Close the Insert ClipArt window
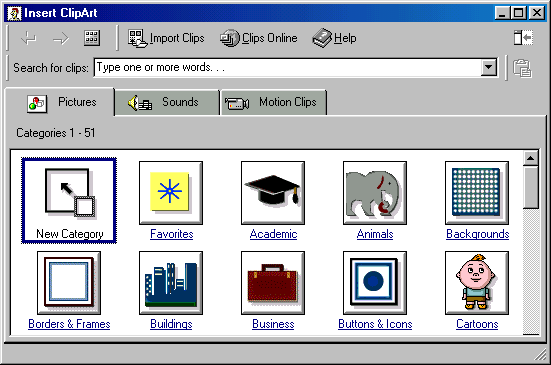This screenshot has height=365, width=551. (537, 13)
